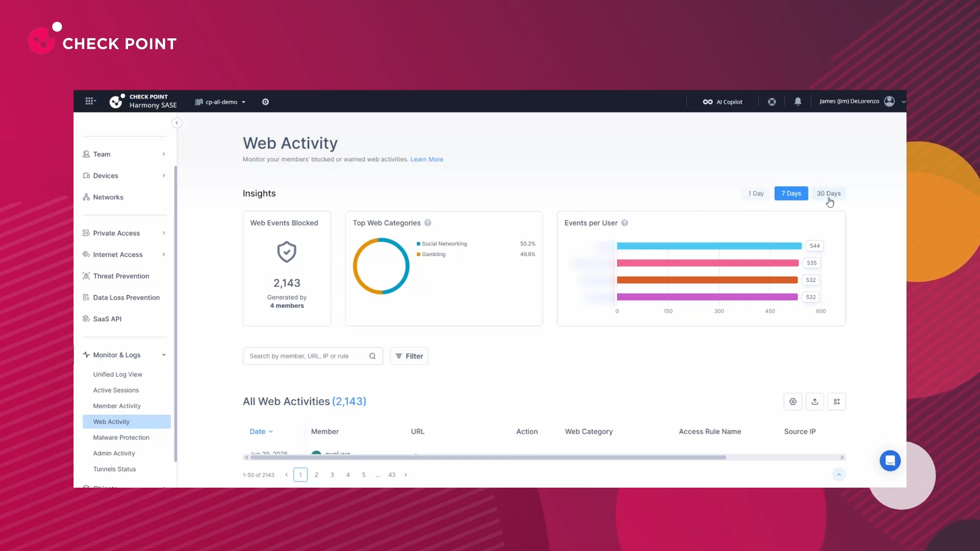Image resolution: width=980 pixels, height=551 pixels.
Task: Click the sidebar vertical scrollbar
Action: [176, 314]
